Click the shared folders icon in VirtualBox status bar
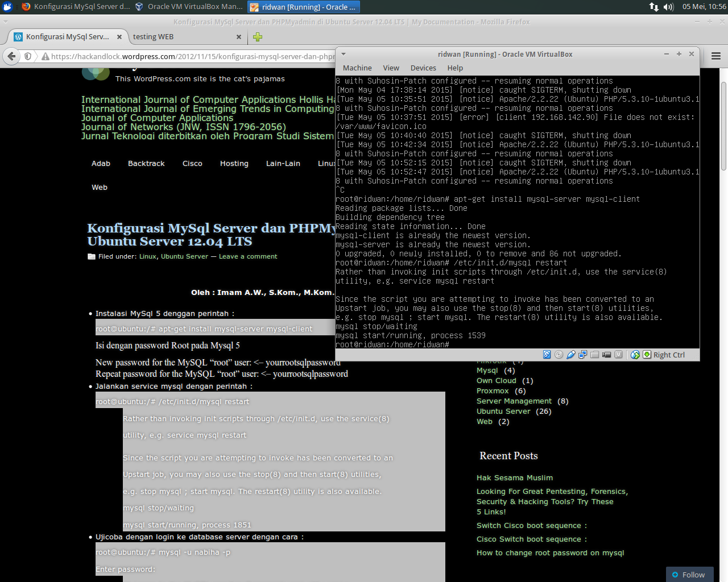 pyautogui.click(x=594, y=355)
